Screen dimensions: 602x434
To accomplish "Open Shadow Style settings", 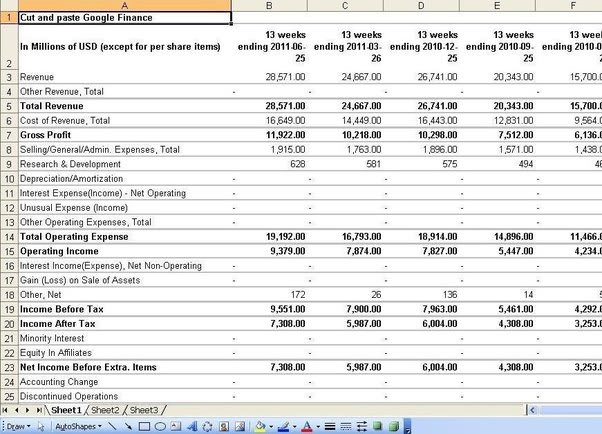I will coord(377,426).
